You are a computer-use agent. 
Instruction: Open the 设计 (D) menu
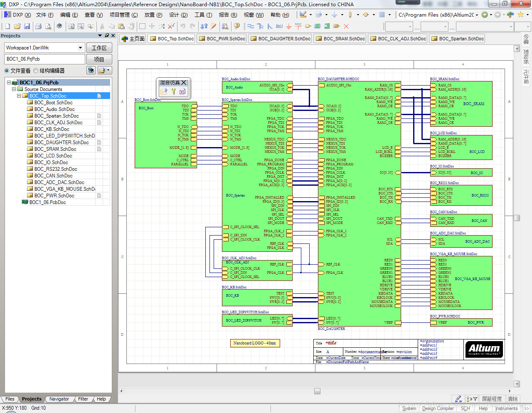tap(178, 15)
